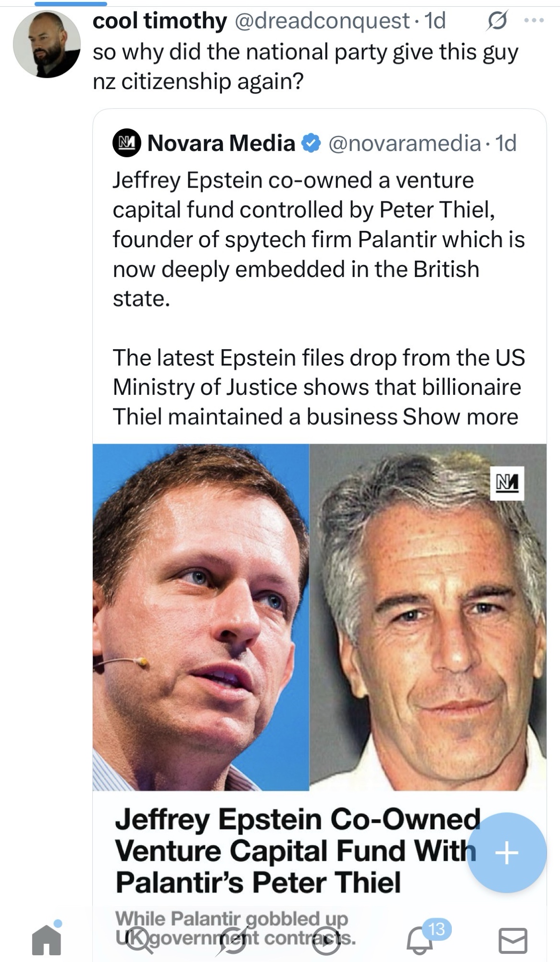Open notifications bell showing 13
This screenshot has height=962, width=560.
(420, 940)
